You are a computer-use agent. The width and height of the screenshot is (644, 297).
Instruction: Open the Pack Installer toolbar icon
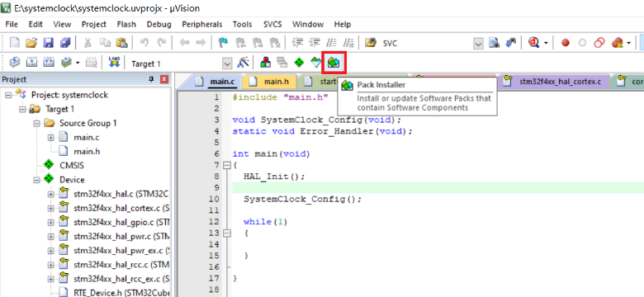tap(334, 63)
